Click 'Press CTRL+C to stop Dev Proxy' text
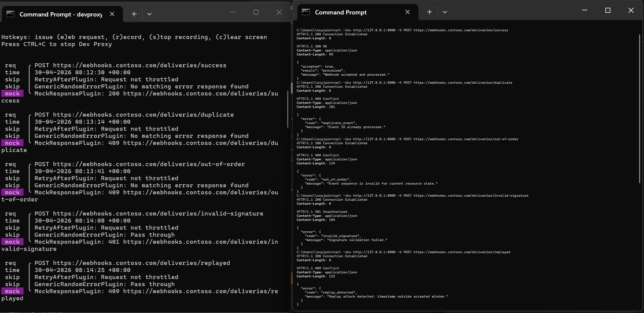The width and height of the screenshot is (644, 313). (57, 44)
